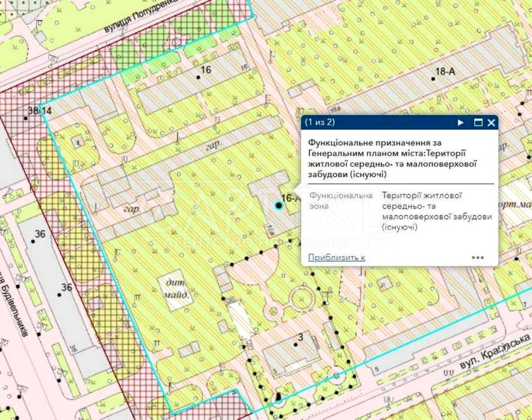
Task: Click the building number "3" label on the map
Action: pos(301,337)
